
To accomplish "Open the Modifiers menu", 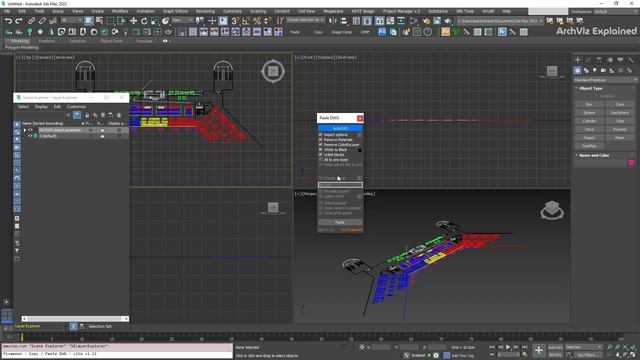I will click(120, 11).
